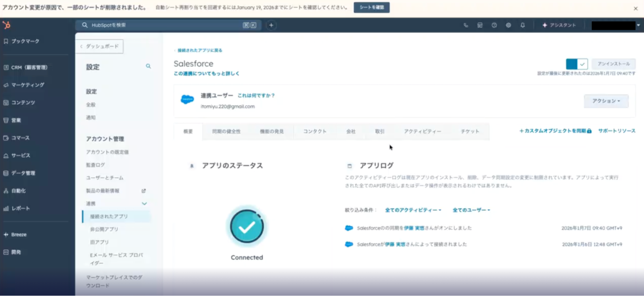Image resolution: width=644 pixels, height=296 pixels.
Task: Click the plus create button beside search
Action: coord(271,25)
